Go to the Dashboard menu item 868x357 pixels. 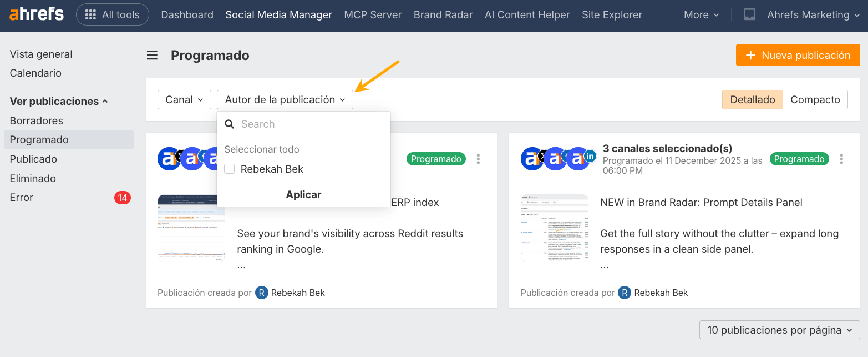pyautogui.click(x=187, y=14)
